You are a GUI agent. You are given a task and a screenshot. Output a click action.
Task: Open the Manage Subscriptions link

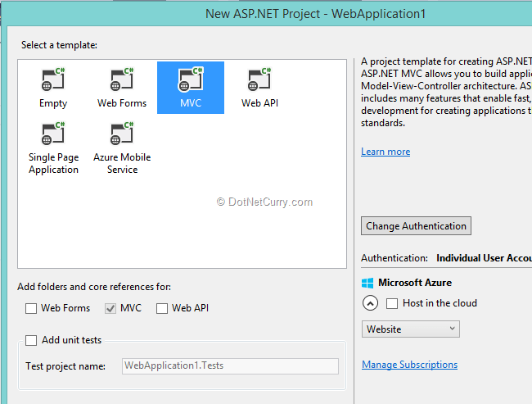pyautogui.click(x=409, y=365)
